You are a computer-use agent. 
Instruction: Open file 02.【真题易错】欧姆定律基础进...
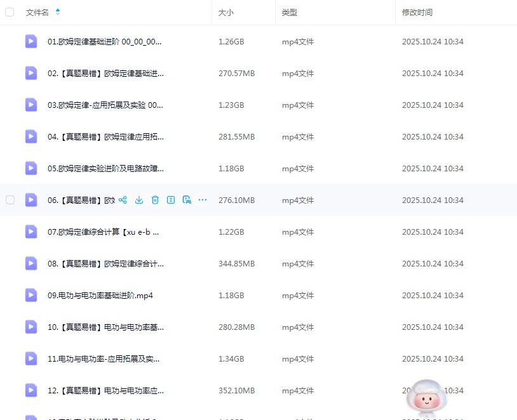(x=105, y=74)
